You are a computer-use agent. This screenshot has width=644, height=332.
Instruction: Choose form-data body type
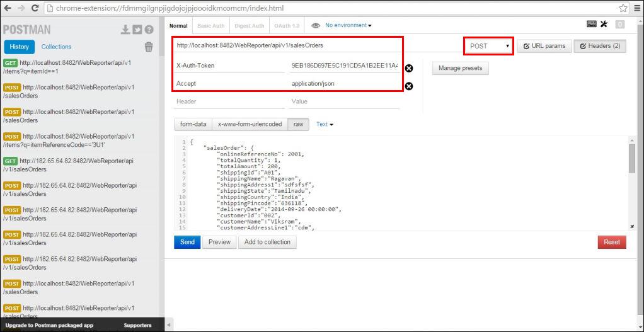click(193, 124)
